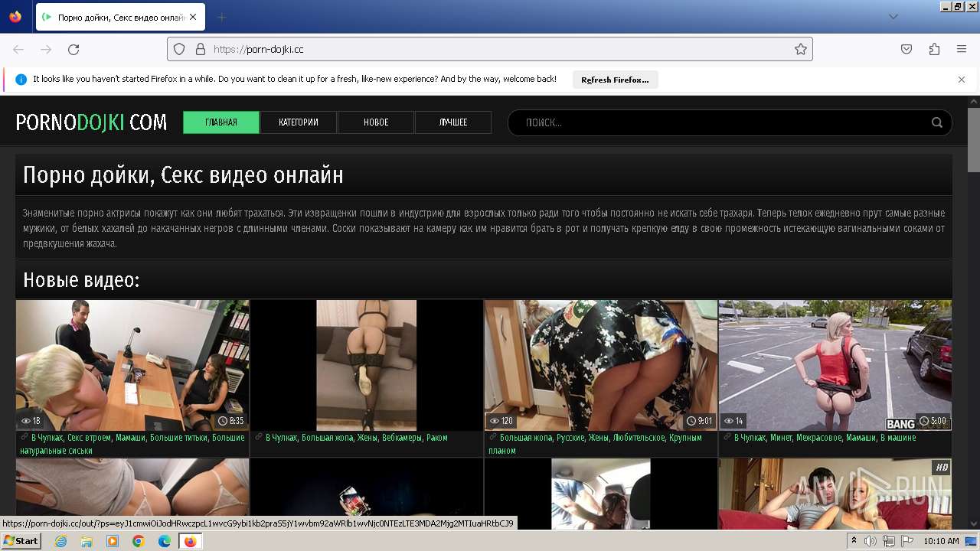Follow the В машине tag link

tap(898, 438)
